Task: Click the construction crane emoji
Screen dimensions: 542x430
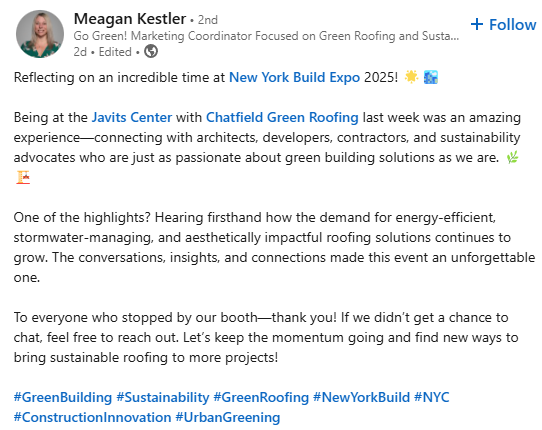Action: [x=23, y=177]
